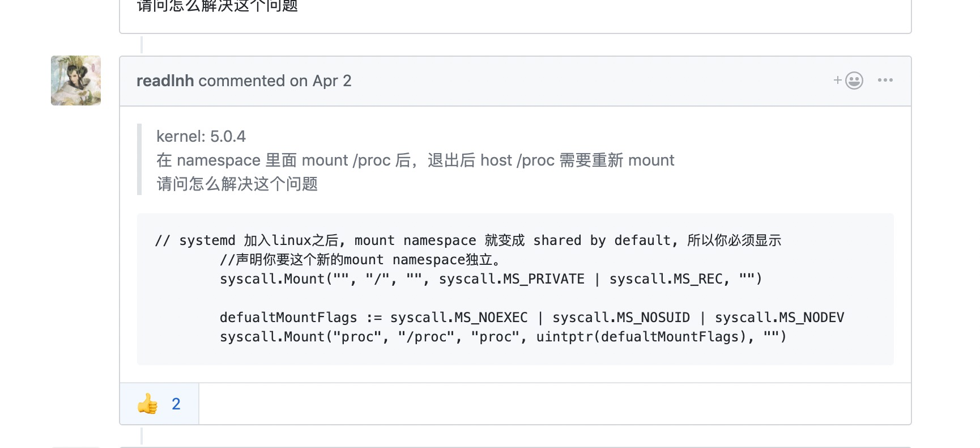Click the blue reaction count "2"
Screen dimensions: 980x448
point(176,404)
